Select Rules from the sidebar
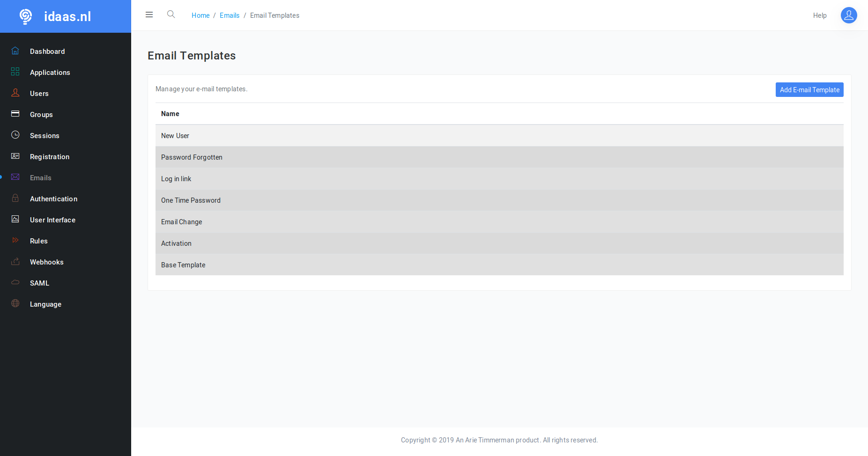This screenshot has width=868, height=456. tap(39, 241)
